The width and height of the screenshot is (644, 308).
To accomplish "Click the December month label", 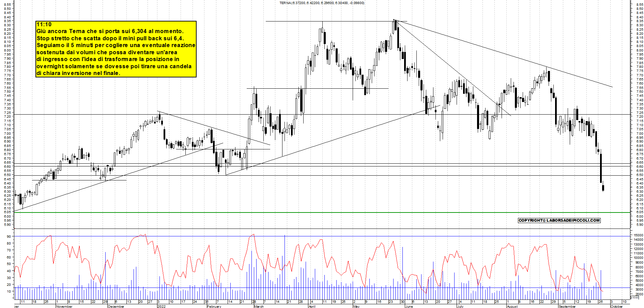I will [116, 306].
